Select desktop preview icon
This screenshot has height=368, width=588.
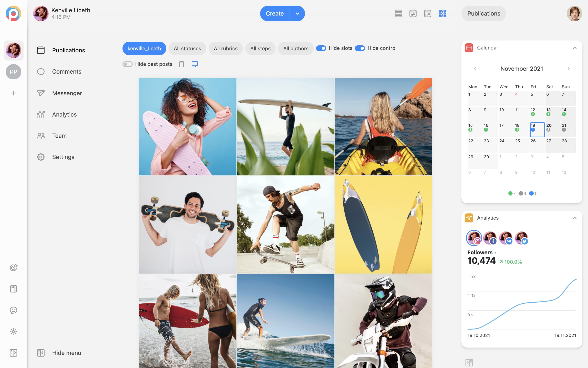point(195,64)
